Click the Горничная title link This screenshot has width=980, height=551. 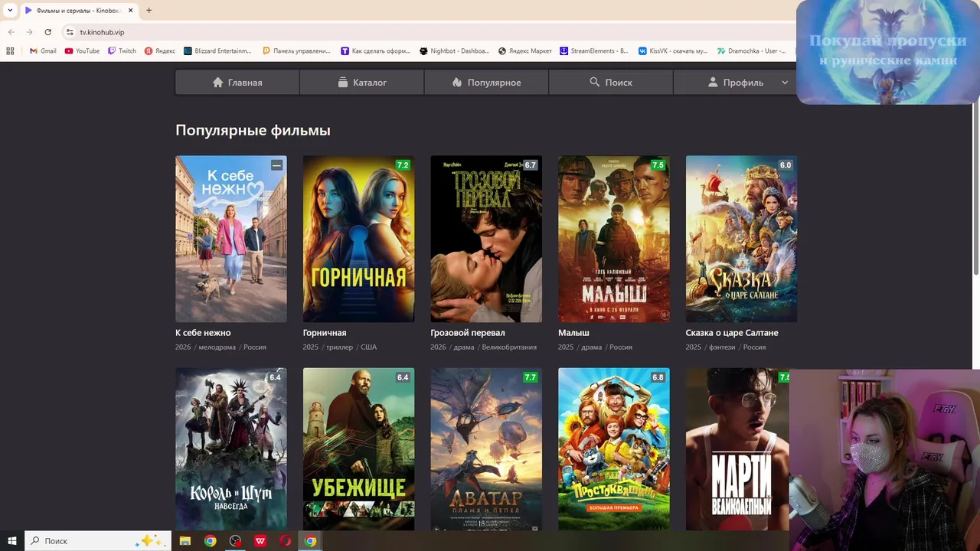pyautogui.click(x=325, y=333)
